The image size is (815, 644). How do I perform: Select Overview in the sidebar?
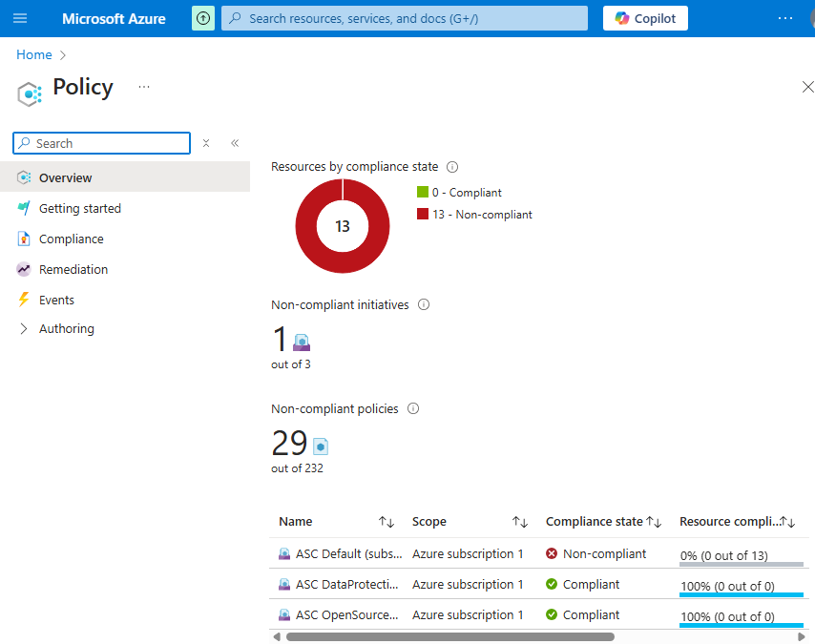click(x=125, y=177)
